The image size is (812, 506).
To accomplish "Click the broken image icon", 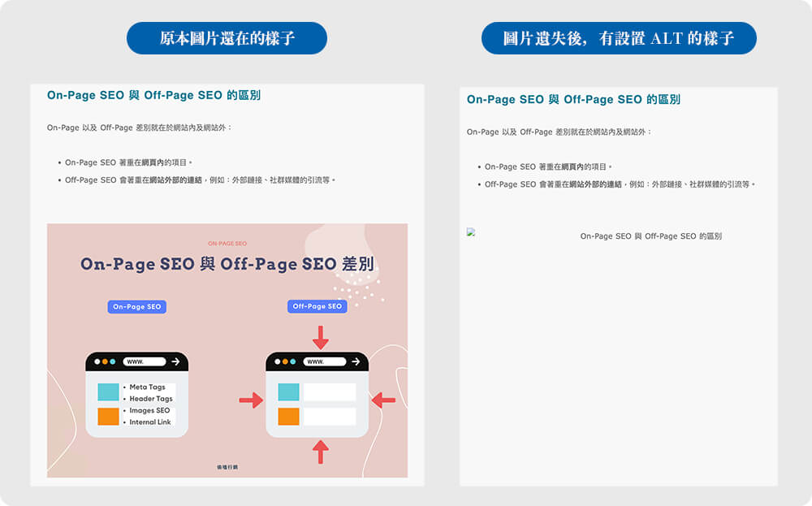I will [x=471, y=232].
